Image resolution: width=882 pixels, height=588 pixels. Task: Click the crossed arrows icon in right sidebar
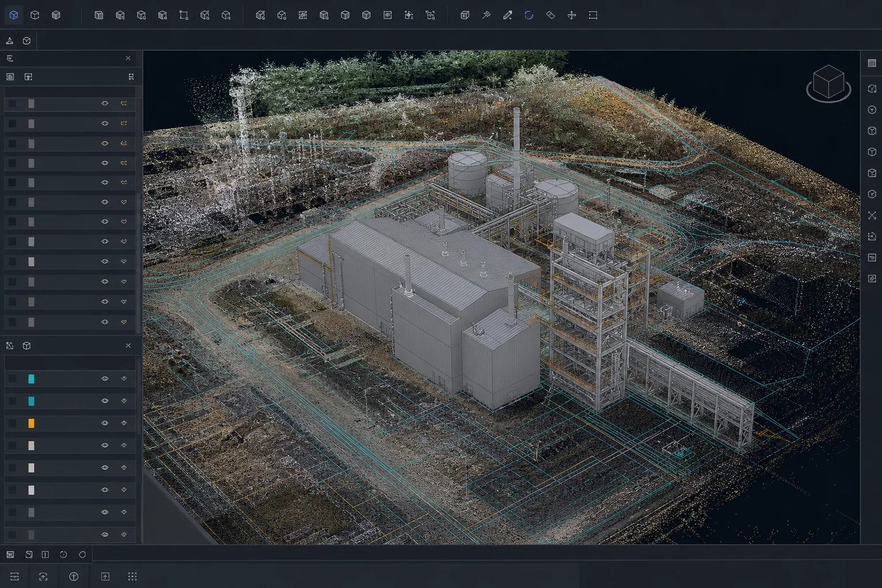tap(872, 215)
